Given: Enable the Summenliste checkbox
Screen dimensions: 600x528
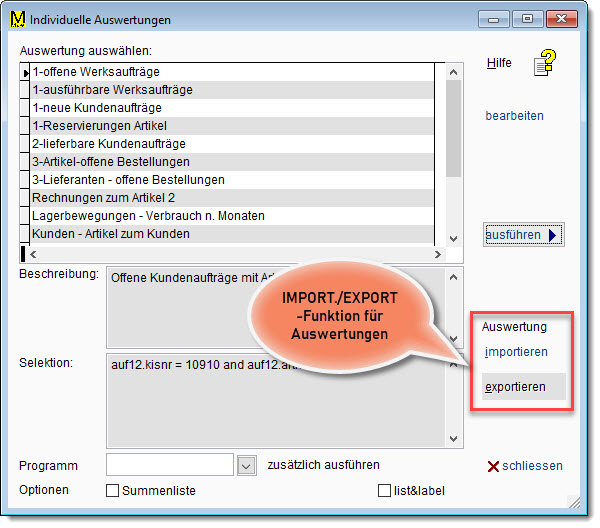Looking at the screenshot, I should (113, 490).
